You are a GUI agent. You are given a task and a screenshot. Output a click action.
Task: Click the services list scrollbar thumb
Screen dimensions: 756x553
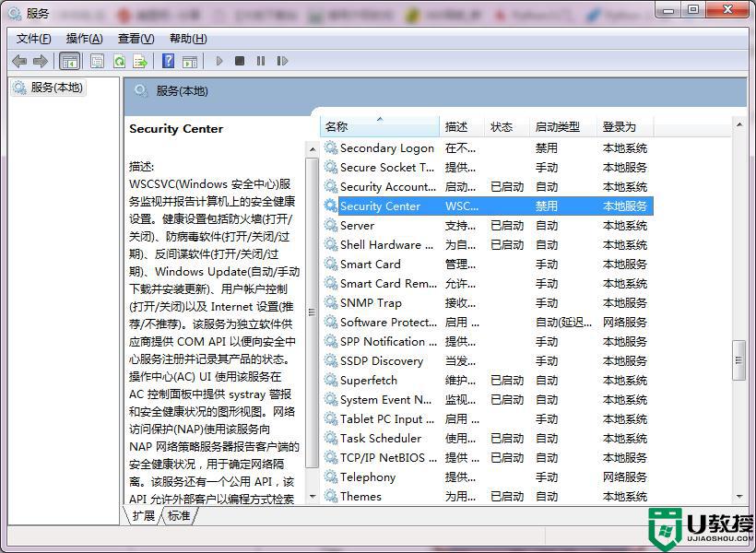(738, 360)
